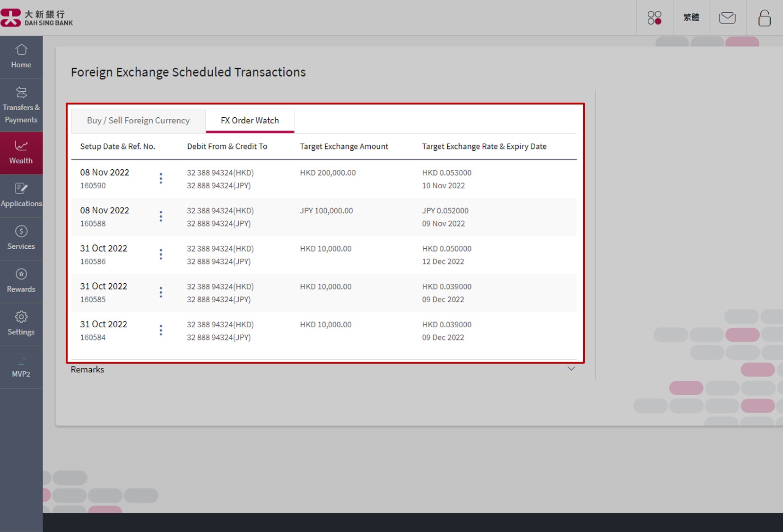Viewport: 783px width, 532px height.
Task: Switch to Buy / Sell Foreign Currency tab
Action: 138,121
